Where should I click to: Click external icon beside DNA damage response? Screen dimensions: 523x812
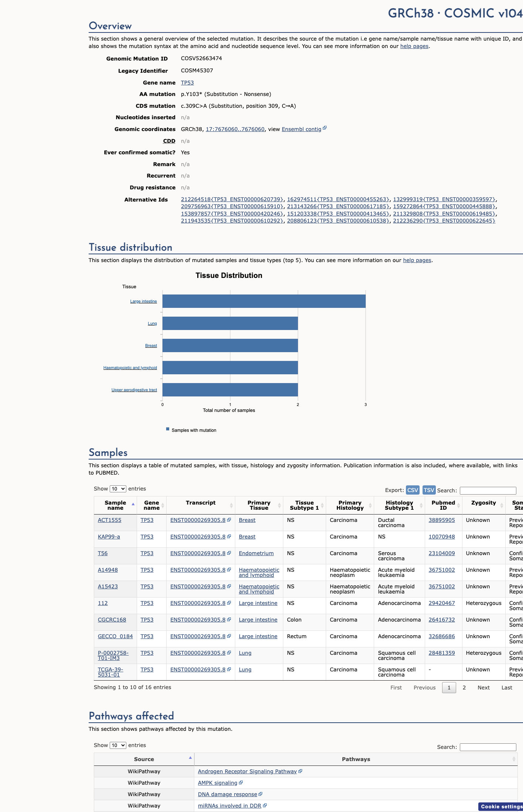click(x=260, y=794)
